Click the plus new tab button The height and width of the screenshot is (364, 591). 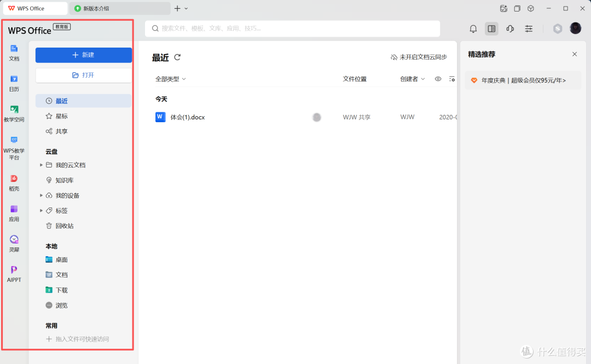177,8
